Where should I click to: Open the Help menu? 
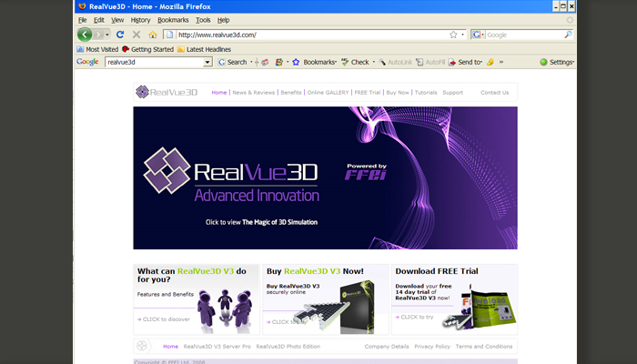[x=223, y=20]
